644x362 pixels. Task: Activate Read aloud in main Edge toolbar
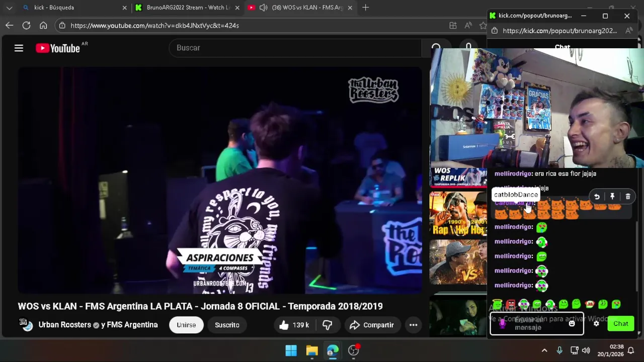(x=468, y=25)
